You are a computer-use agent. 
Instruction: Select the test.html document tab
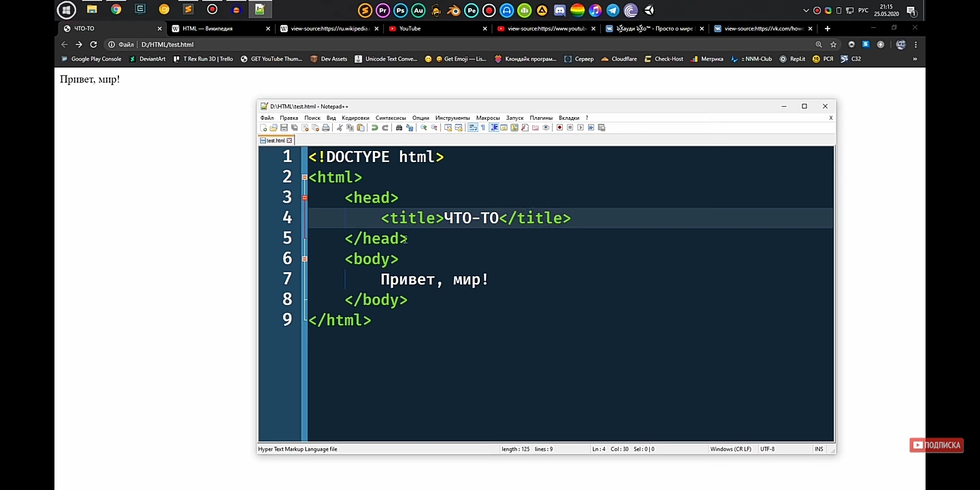[x=276, y=140]
